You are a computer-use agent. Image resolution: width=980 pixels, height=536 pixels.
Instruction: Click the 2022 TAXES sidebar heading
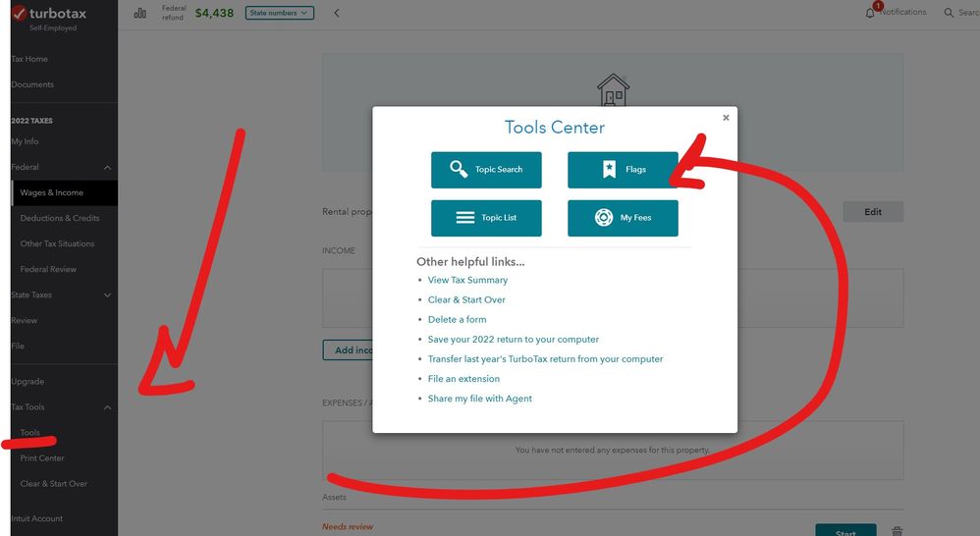tap(31, 121)
